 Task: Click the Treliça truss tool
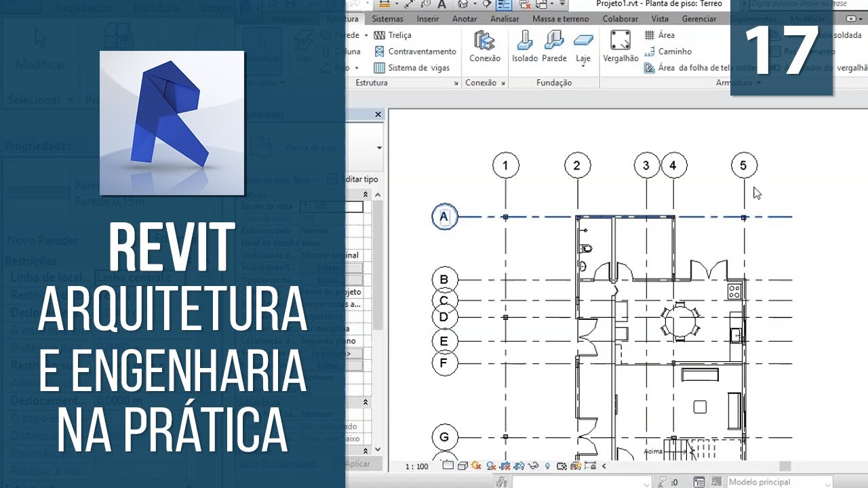(393, 35)
